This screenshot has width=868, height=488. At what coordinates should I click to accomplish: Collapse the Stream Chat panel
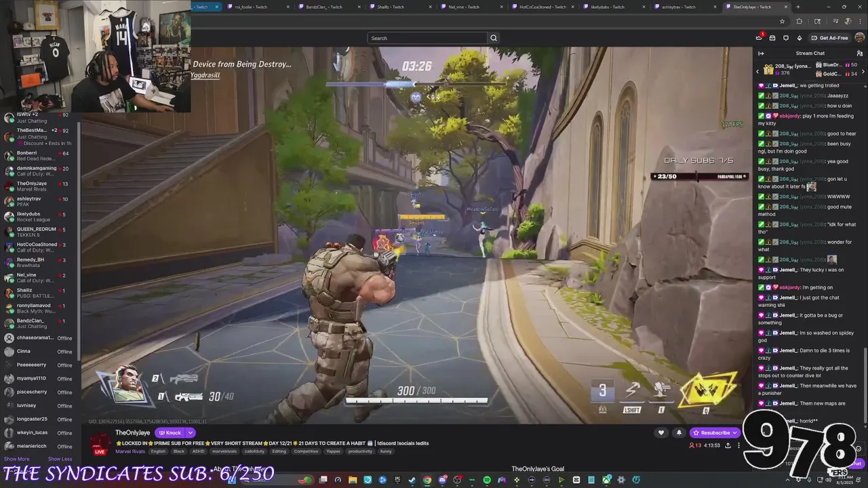(x=761, y=53)
